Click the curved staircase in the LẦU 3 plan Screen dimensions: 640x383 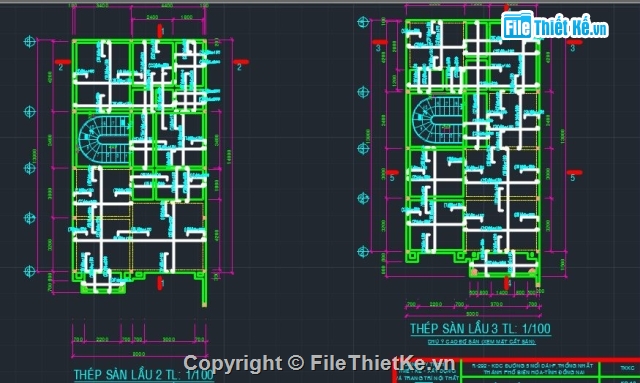[x=437, y=120]
